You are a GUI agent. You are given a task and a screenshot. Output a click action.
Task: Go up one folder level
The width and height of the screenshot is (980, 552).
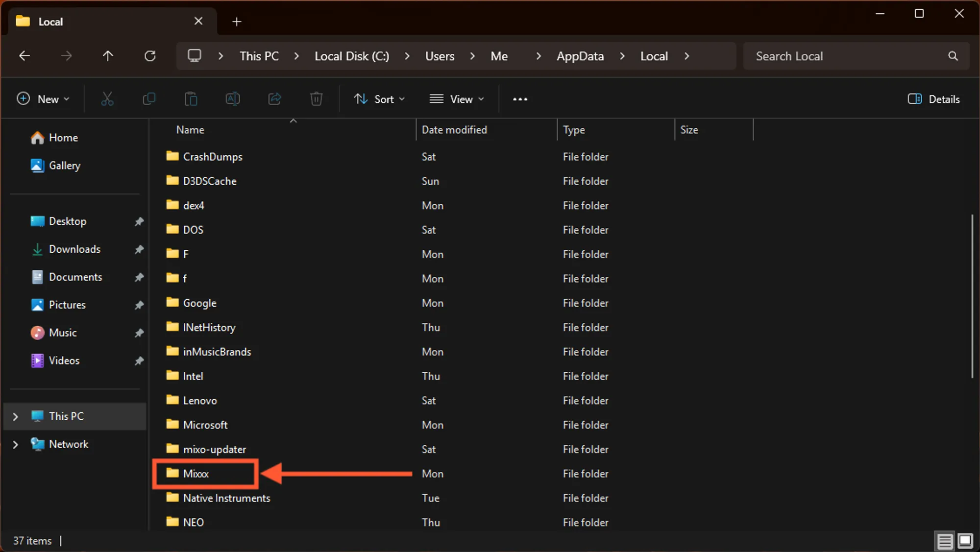pos(108,56)
